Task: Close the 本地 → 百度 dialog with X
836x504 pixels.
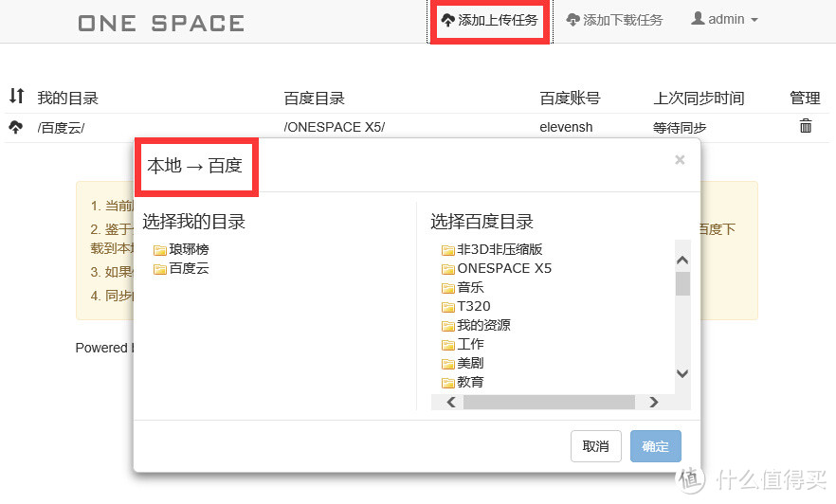Action: (x=680, y=160)
